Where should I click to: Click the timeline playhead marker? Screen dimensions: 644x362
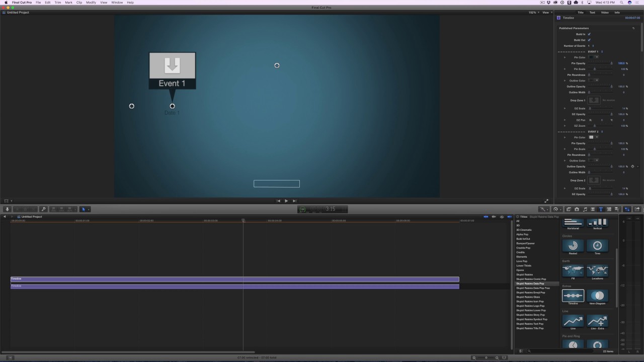tap(243, 220)
